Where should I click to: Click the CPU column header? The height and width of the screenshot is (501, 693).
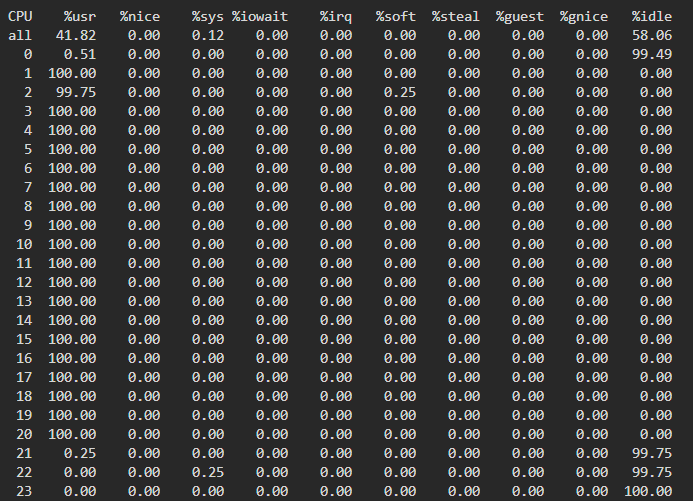pyautogui.click(x=21, y=16)
